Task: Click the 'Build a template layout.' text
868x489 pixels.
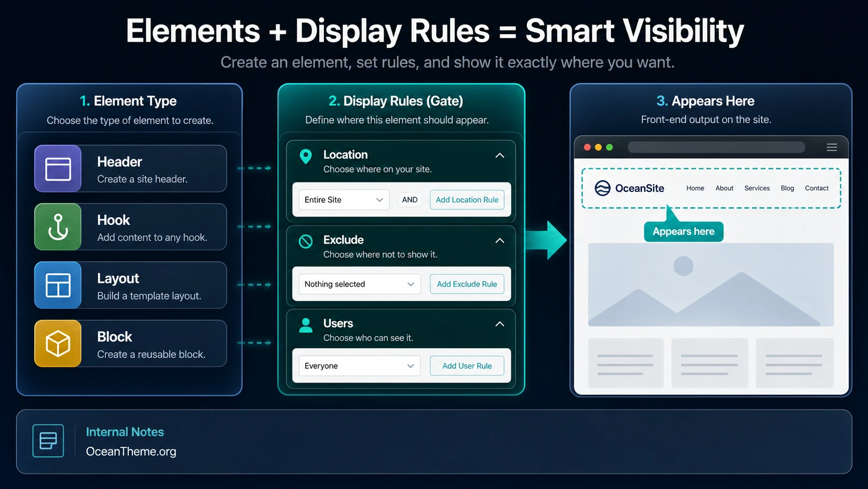Action: coord(149,296)
